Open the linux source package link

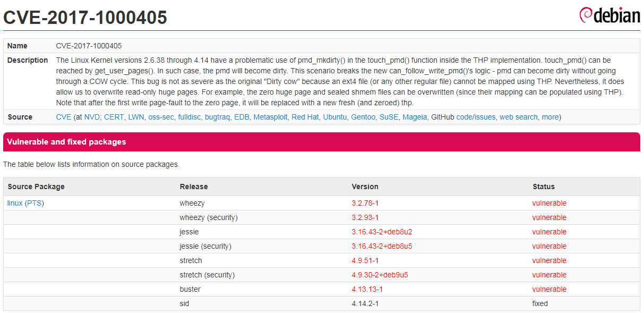(15, 203)
